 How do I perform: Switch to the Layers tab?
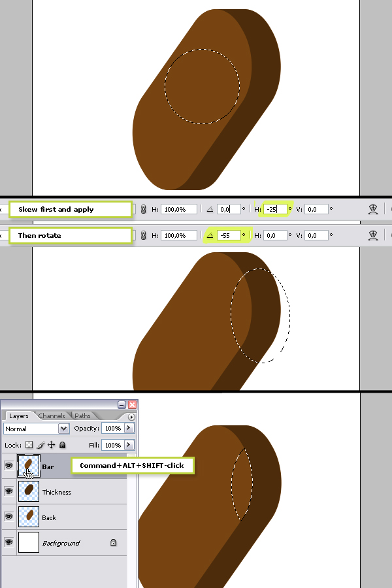pos(19,416)
